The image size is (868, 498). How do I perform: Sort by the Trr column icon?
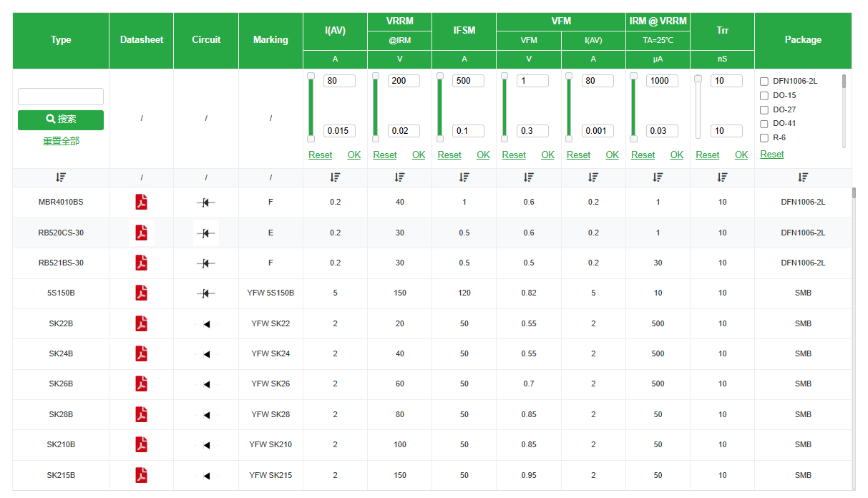pyautogui.click(x=722, y=177)
